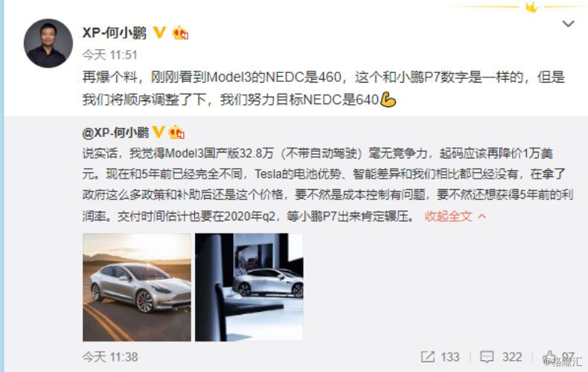This screenshot has width=588, height=372.
Task: Open comments icon next to 322
Action: [x=487, y=356]
